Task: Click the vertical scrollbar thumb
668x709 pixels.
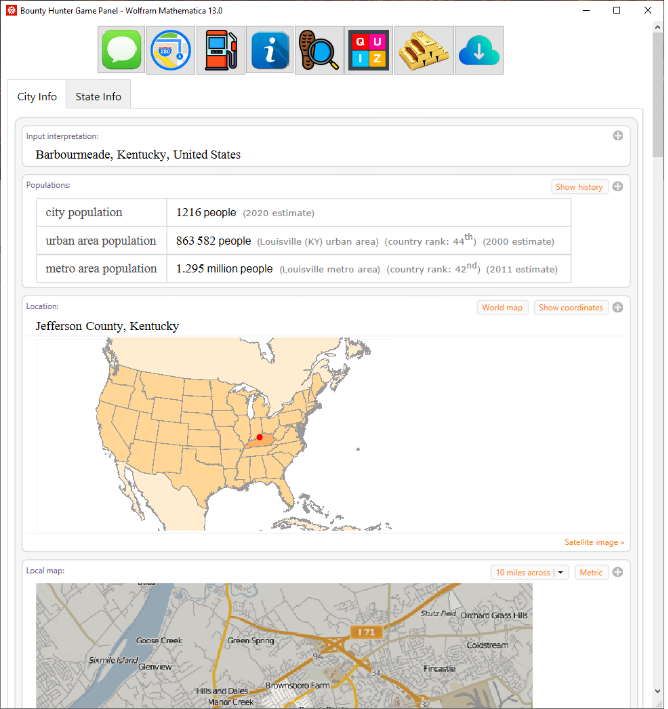Action: point(658,90)
